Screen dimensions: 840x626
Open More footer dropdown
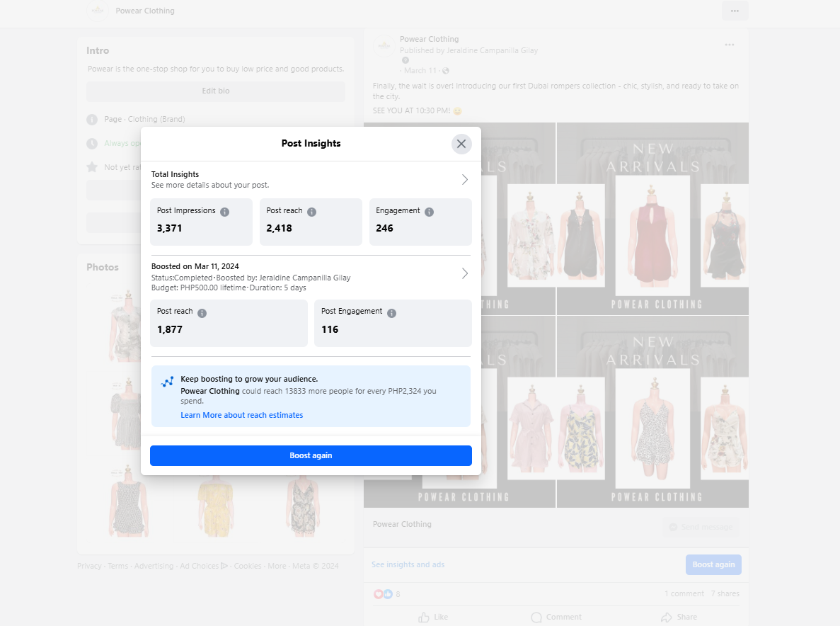coord(277,566)
